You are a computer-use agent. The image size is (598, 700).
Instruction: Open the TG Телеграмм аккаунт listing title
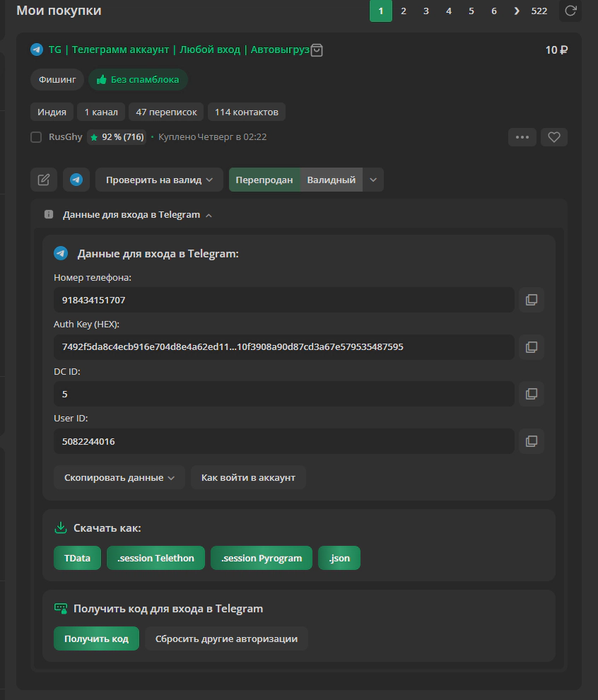(x=179, y=49)
